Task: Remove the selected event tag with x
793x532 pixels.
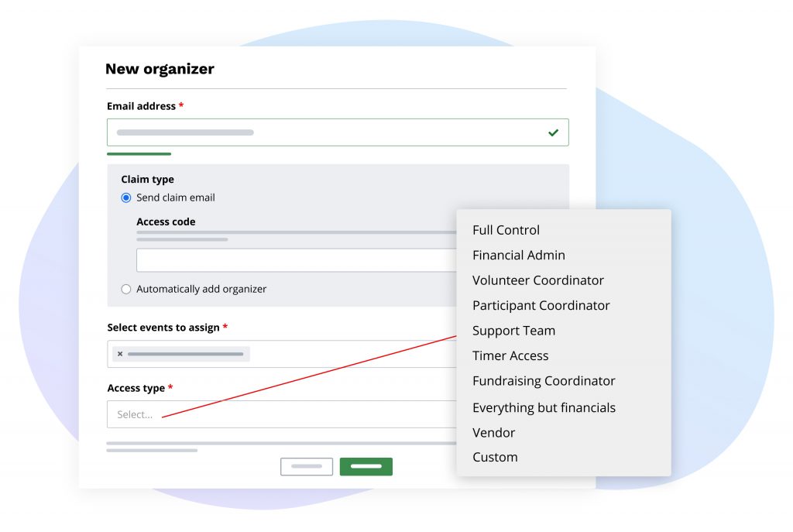Action: pos(120,354)
